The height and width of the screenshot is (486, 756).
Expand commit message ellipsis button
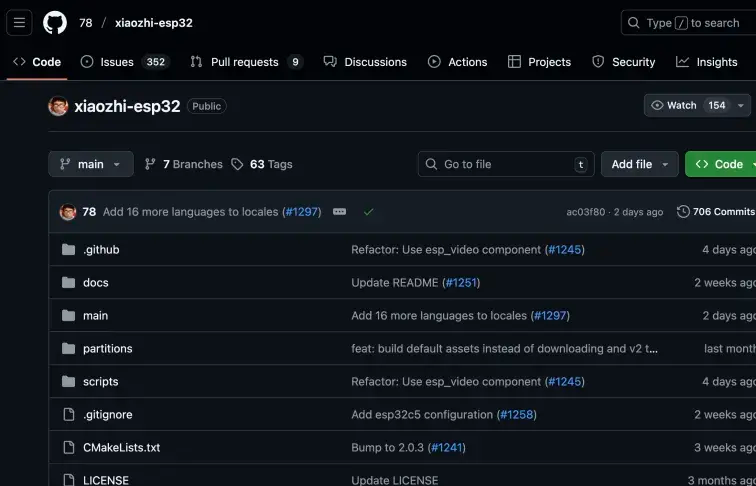click(339, 212)
